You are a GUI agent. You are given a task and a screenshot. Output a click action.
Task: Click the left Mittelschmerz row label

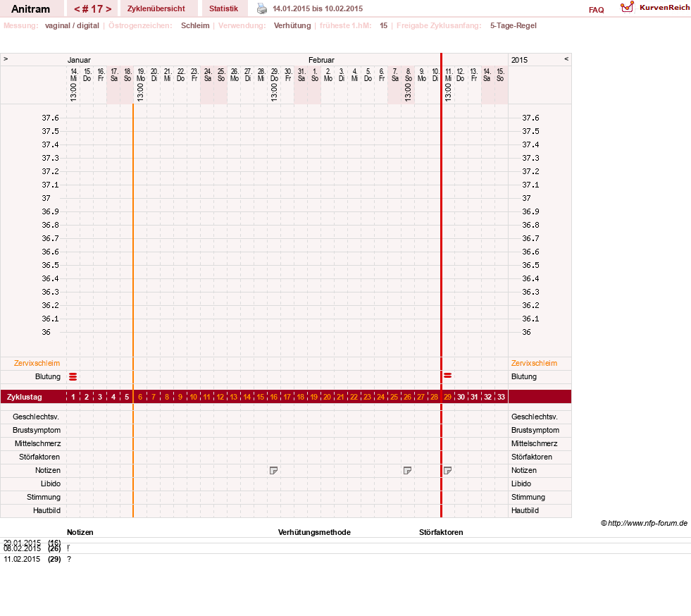click(x=37, y=443)
